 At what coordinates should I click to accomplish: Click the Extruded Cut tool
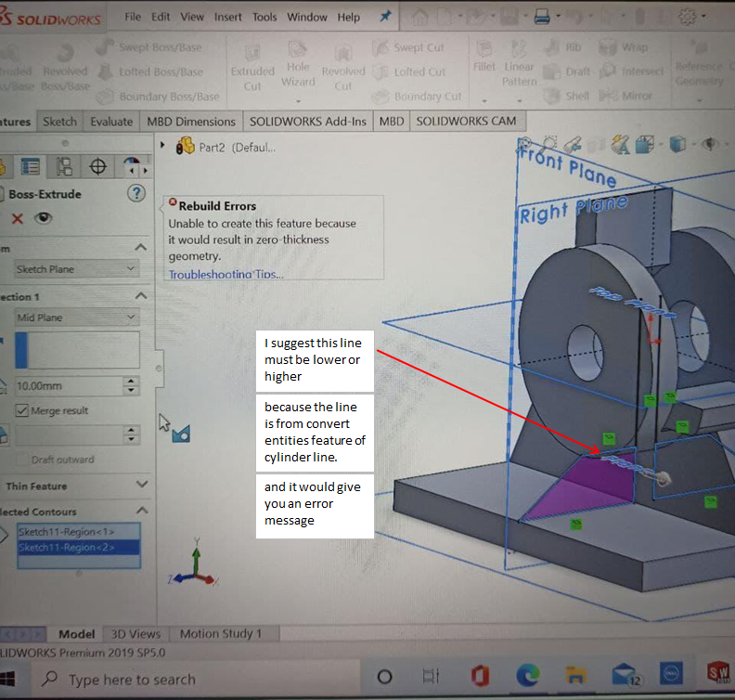[x=252, y=69]
